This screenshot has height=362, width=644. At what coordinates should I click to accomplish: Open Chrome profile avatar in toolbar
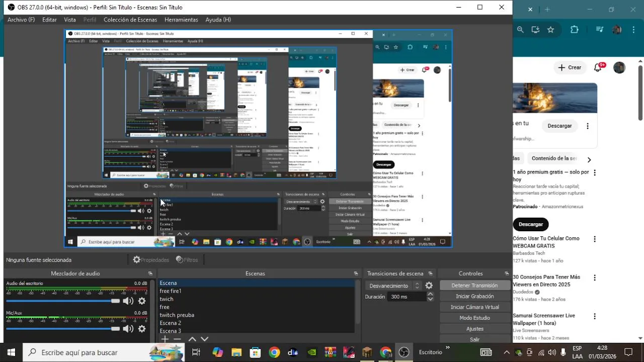point(617,30)
